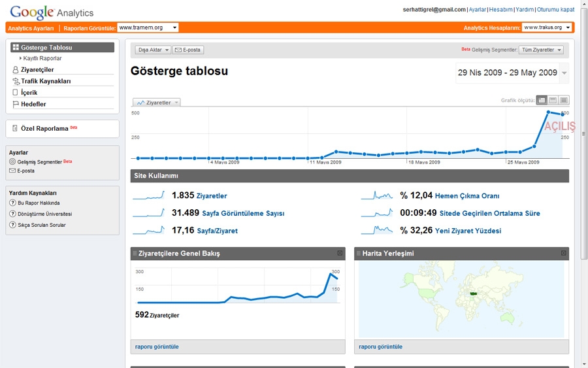
Task: Click the E-posta button in the toolbar
Action: [188, 50]
